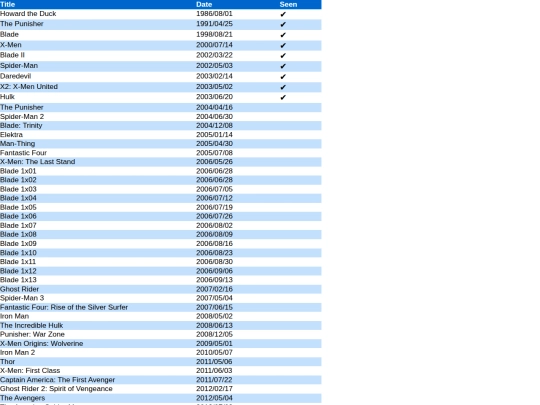540x405 pixels.
Task: Click the date cell 1998/08/21
Action: (214, 34)
